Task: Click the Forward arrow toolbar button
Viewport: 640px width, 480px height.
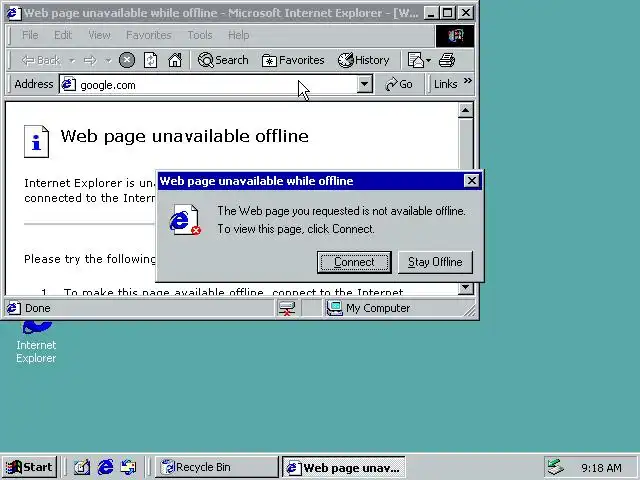Action: pos(90,60)
